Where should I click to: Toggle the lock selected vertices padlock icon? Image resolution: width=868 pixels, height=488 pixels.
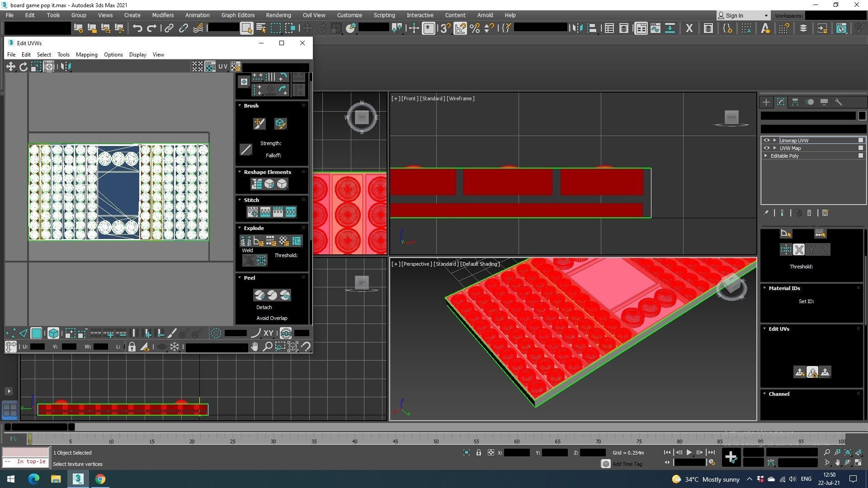[132, 347]
